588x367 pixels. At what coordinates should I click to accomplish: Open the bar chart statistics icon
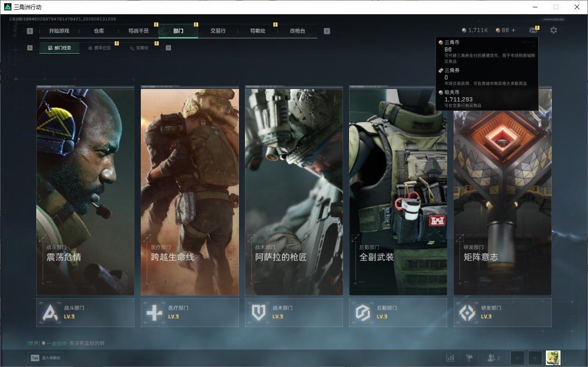point(450,358)
